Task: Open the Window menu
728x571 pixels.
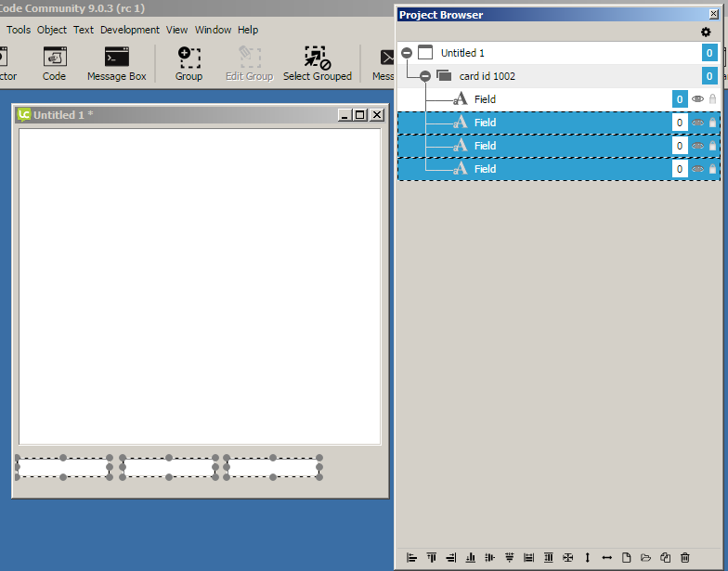Action: 214,30
